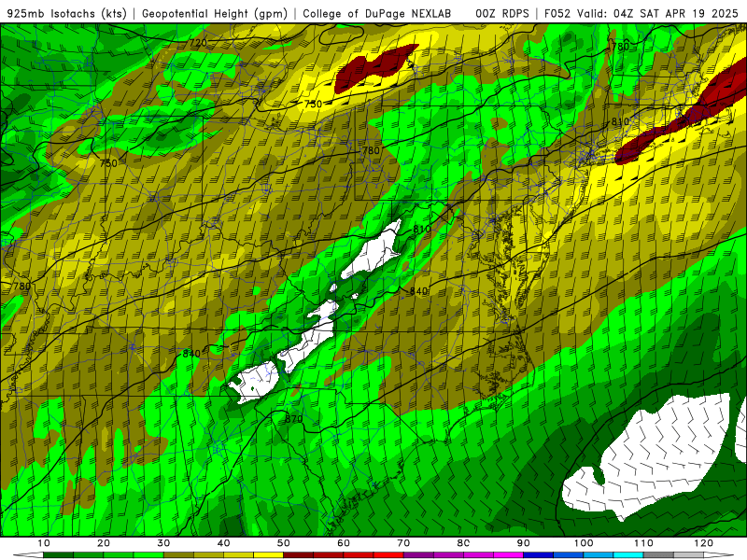Click the 20 knot colorbar label
Viewport: 747px width, 560px height.
tap(104, 543)
